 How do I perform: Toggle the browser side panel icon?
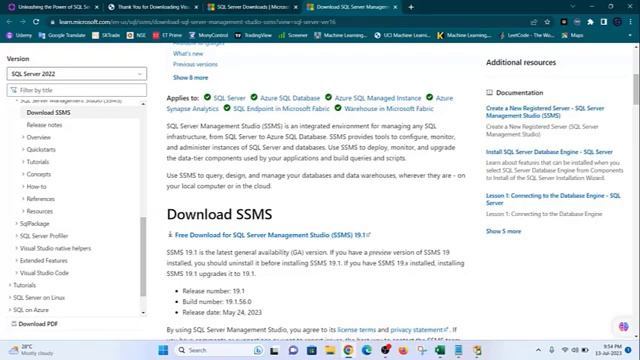(604, 22)
